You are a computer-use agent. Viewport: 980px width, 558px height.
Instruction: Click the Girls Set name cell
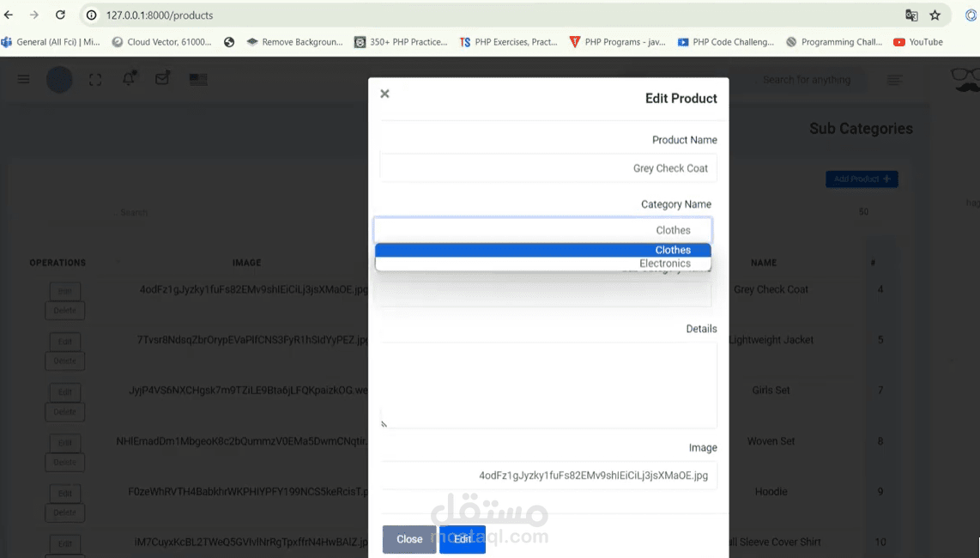pos(771,391)
